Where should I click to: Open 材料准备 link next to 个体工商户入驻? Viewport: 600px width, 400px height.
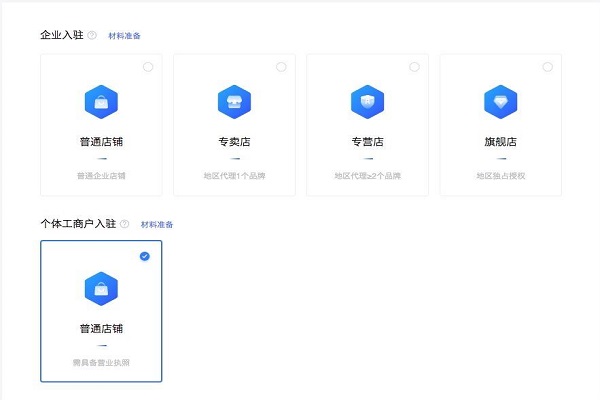(x=157, y=224)
